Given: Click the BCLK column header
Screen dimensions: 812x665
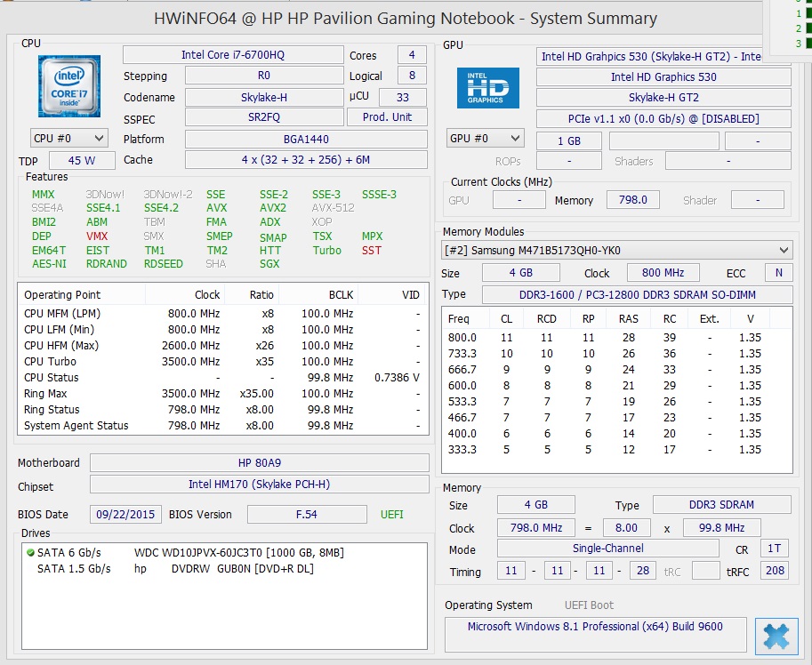Looking at the screenshot, I should tap(341, 295).
